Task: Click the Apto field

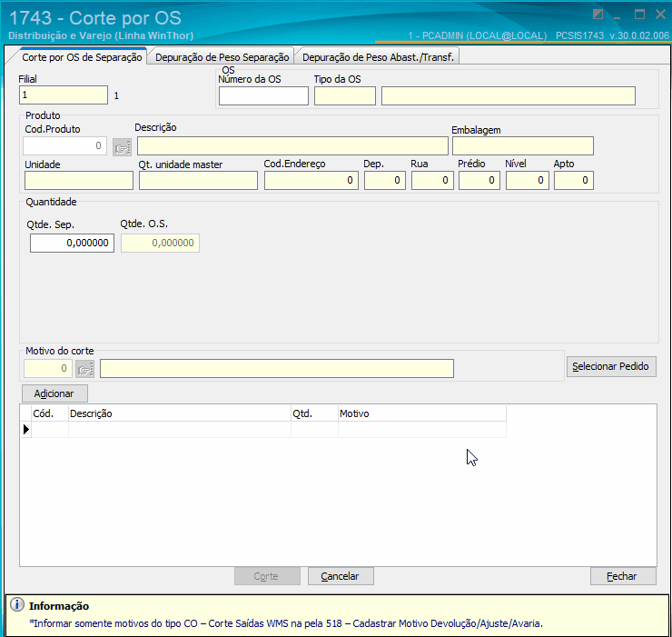Action: tap(573, 181)
